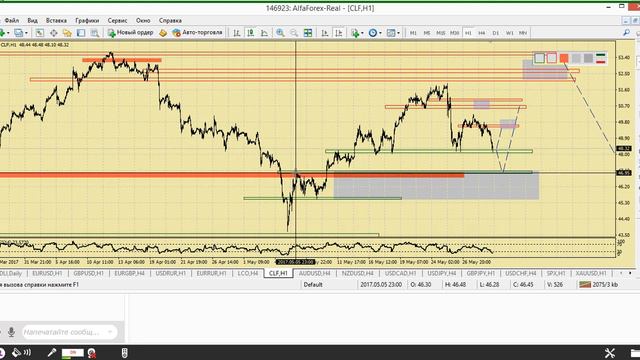Open the Вставка menu
640x360 pixels.
coord(56,20)
